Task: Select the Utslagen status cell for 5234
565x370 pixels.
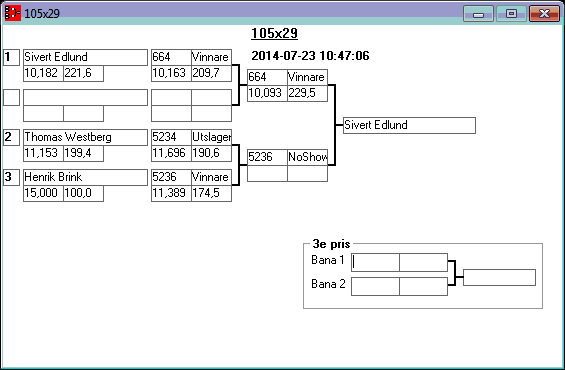Action: (x=211, y=137)
